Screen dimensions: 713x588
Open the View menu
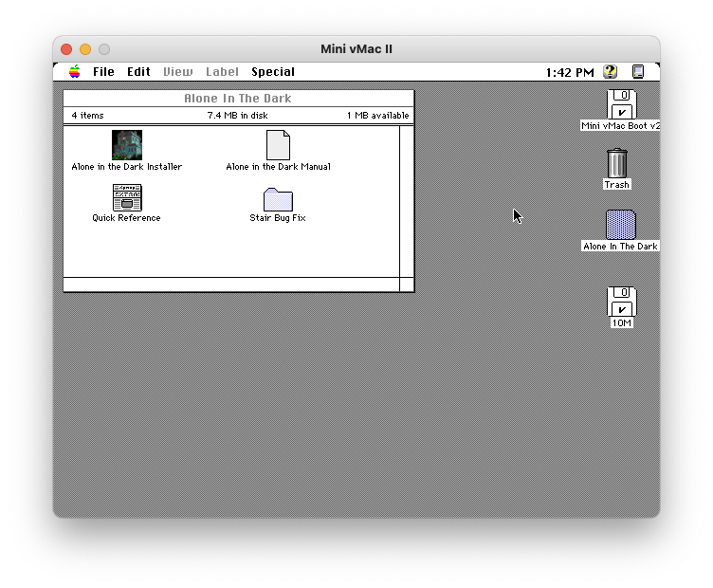pyautogui.click(x=178, y=72)
